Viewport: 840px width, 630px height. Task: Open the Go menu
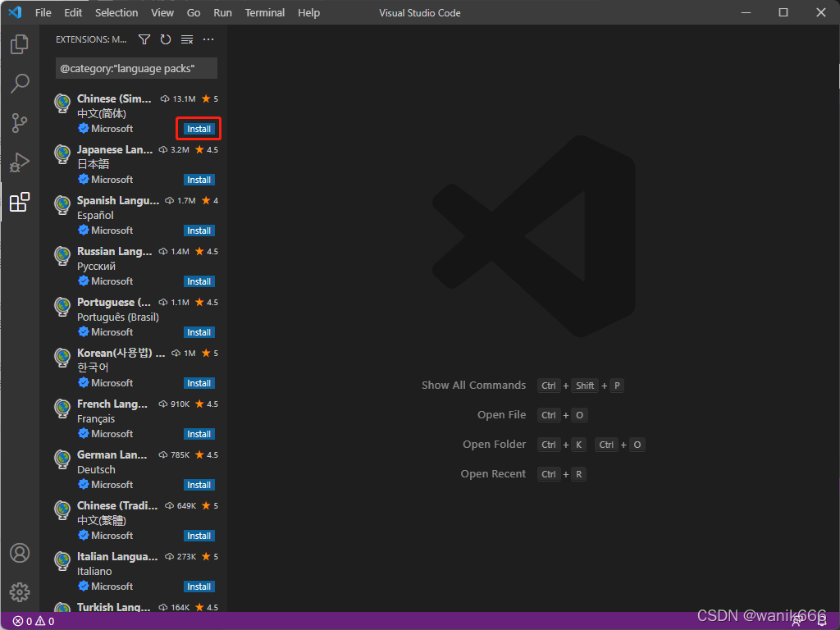(x=194, y=13)
